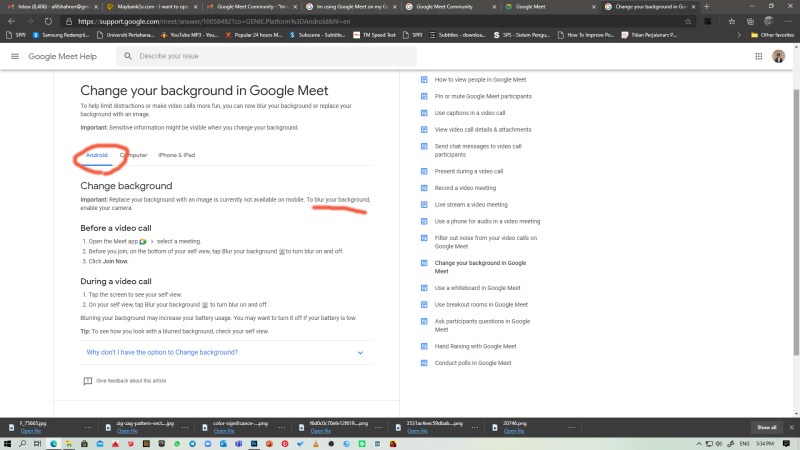Viewport: 800px width, 450px height.
Task: Click article icon beside Use a whiteboard
Action: click(x=424, y=288)
